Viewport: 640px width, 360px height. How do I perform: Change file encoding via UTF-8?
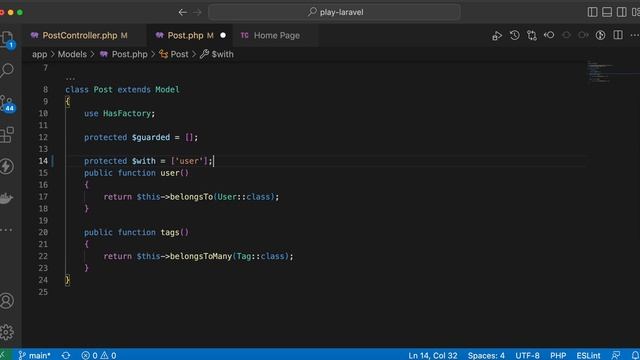[x=527, y=356]
